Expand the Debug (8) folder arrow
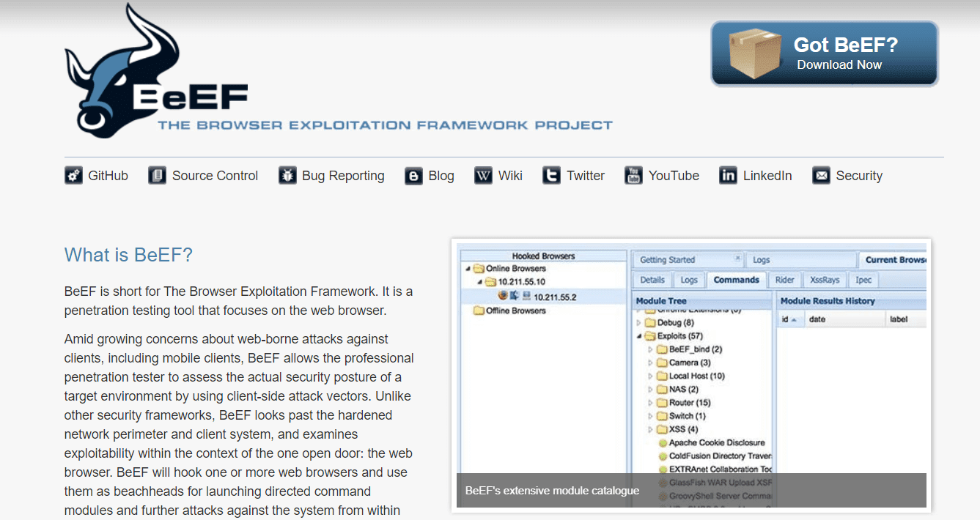The height and width of the screenshot is (520, 980). tap(638, 323)
